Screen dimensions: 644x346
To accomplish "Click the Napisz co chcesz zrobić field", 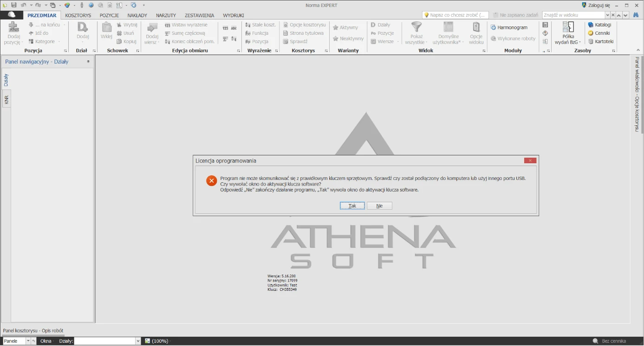I will click(455, 15).
